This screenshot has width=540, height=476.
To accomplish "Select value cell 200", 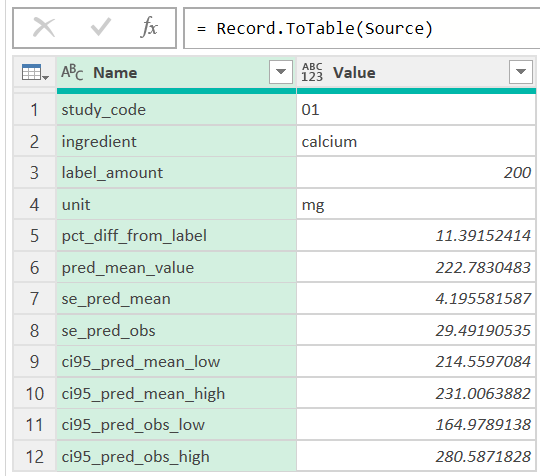I will point(416,173).
